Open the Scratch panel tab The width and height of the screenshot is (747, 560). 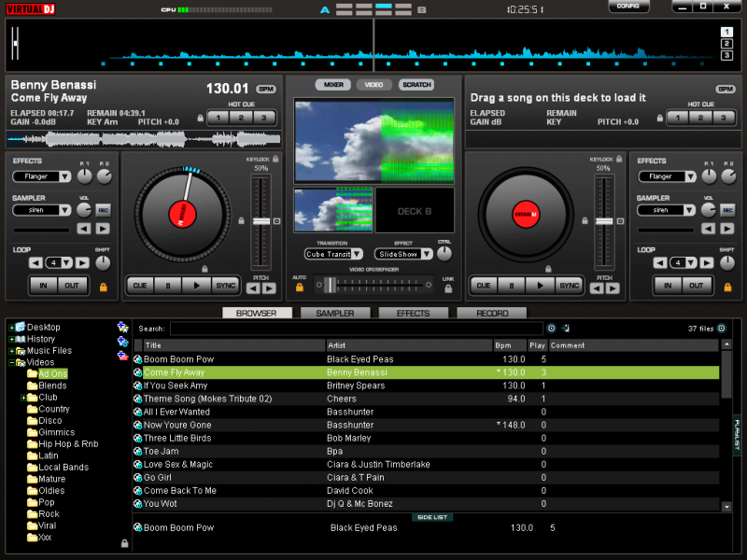click(416, 85)
